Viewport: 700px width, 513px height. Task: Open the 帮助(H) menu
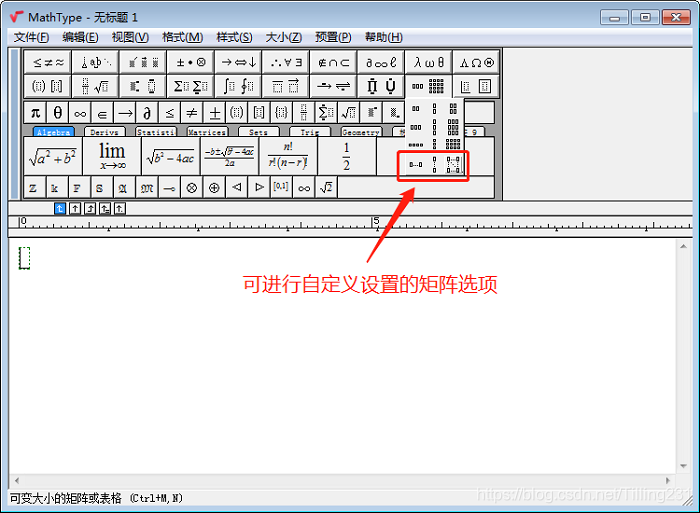[x=383, y=37]
